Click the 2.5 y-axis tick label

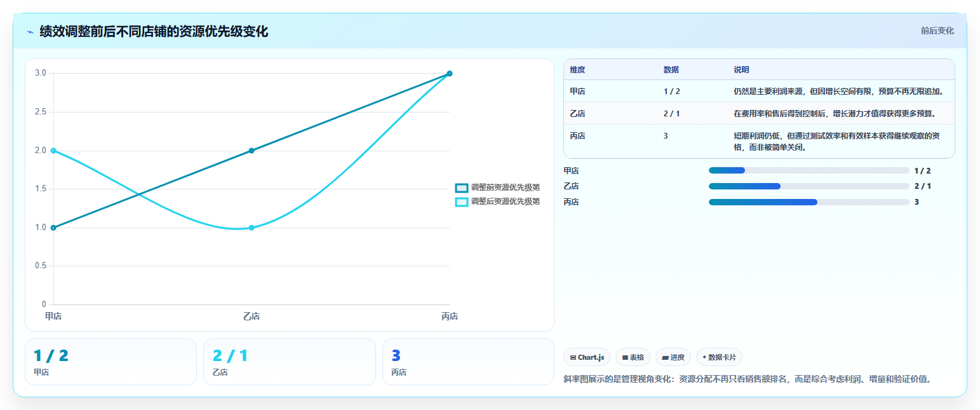click(x=41, y=112)
